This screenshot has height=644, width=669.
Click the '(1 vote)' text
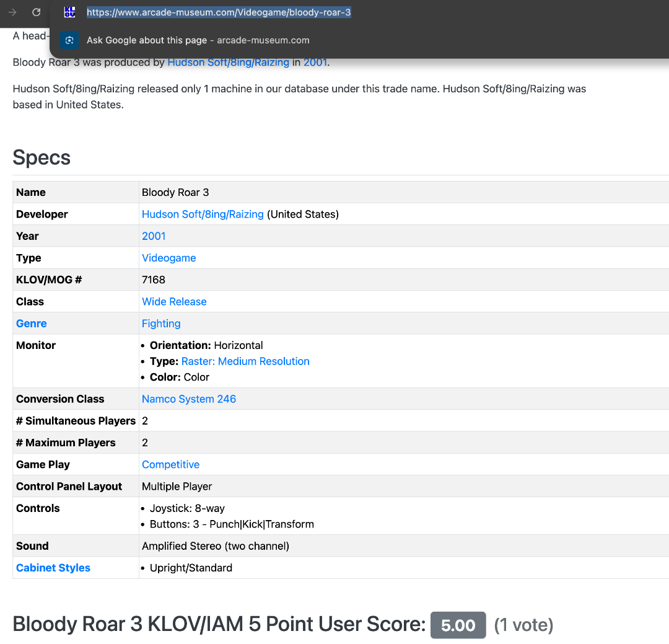tap(524, 625)
